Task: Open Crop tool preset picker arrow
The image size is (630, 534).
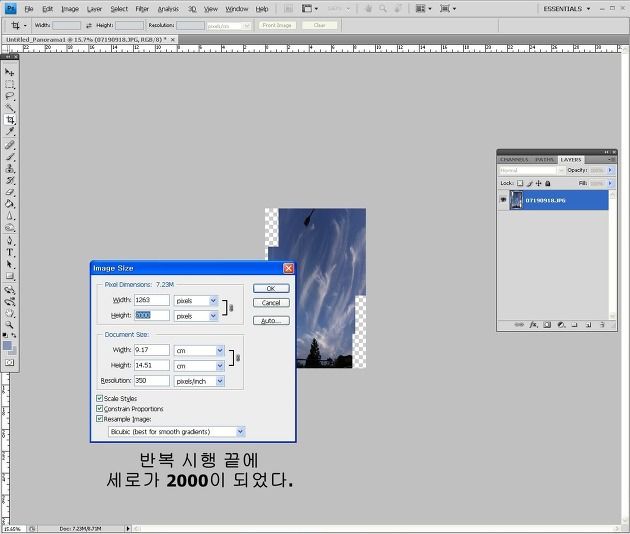Action: coord(25,25)
